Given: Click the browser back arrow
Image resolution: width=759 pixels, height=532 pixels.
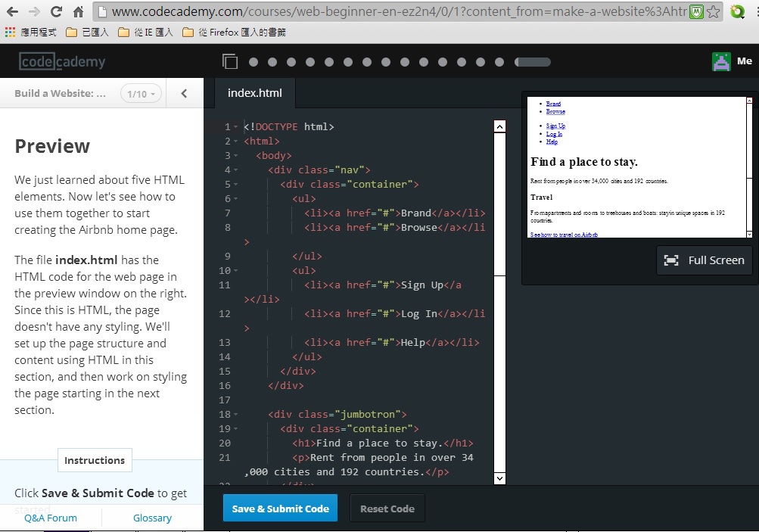Looking at the screenshot, I should click(x=13, y=11).
